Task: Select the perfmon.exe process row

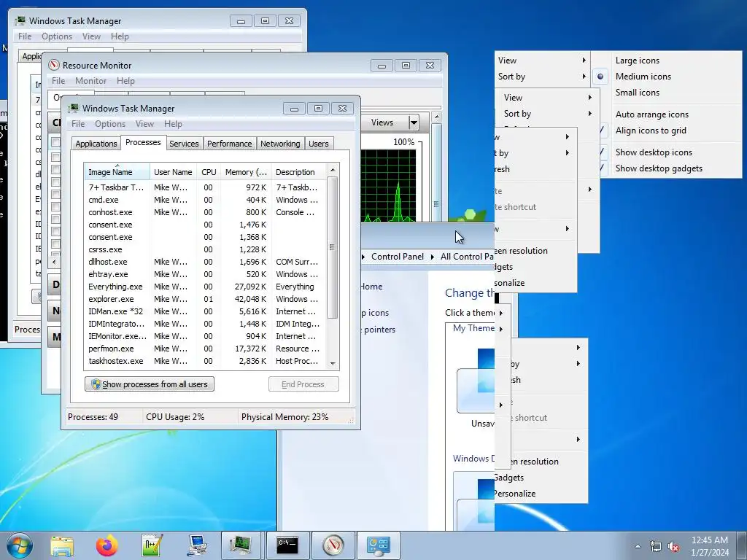Action: (205, 349)
